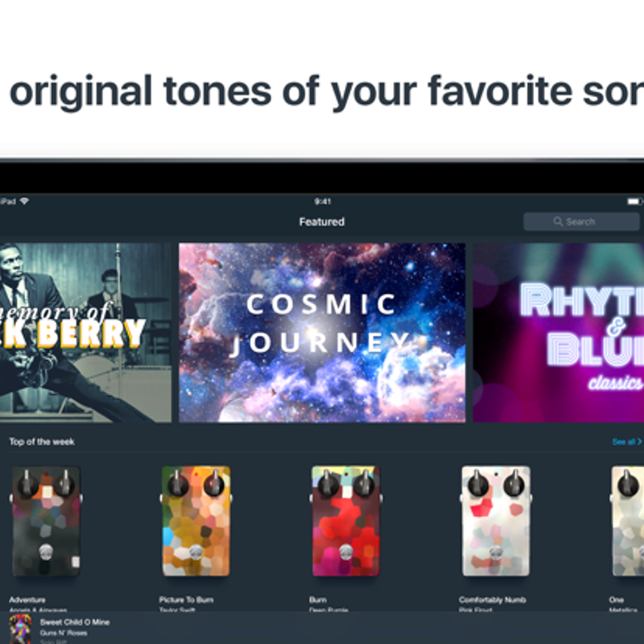
Task: Tap the battery indicator icon
Action: click(634, 201)
